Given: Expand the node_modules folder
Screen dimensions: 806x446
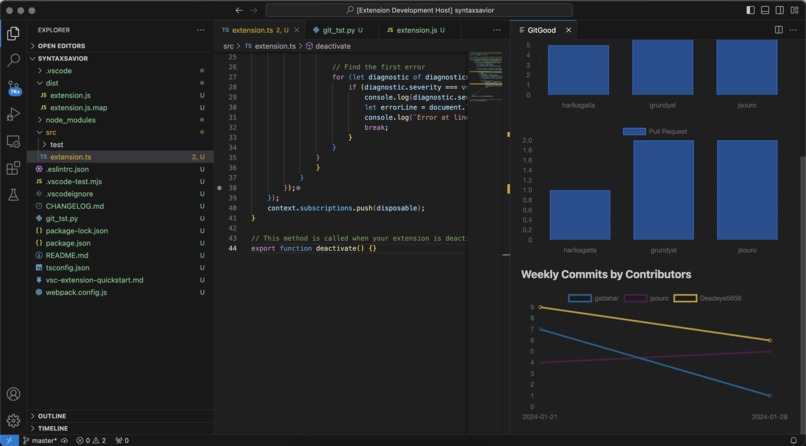Looking at the screenshot, I should (120, 120).
